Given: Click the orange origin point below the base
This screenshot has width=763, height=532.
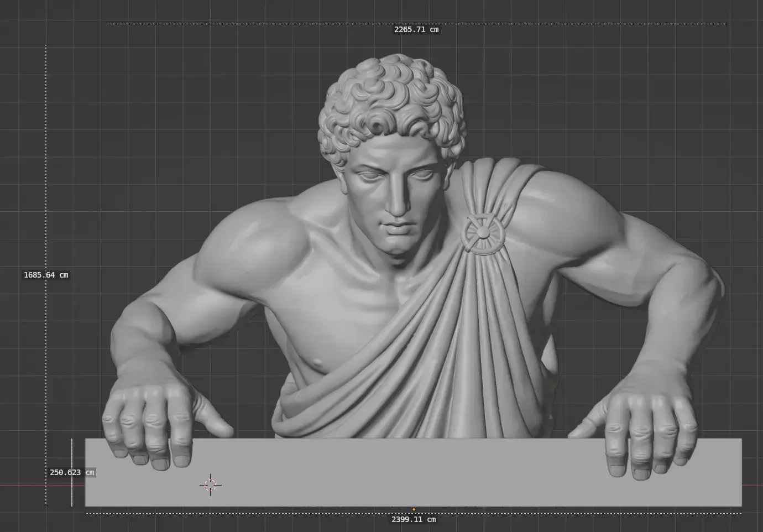Looking at the screenshot, I should 414,509.
